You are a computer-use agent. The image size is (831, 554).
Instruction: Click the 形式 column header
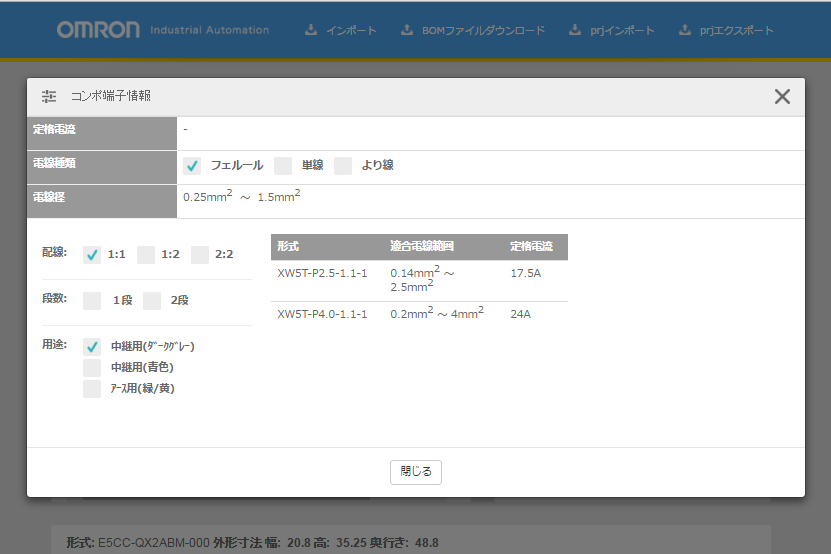click(x=288, y=247)
